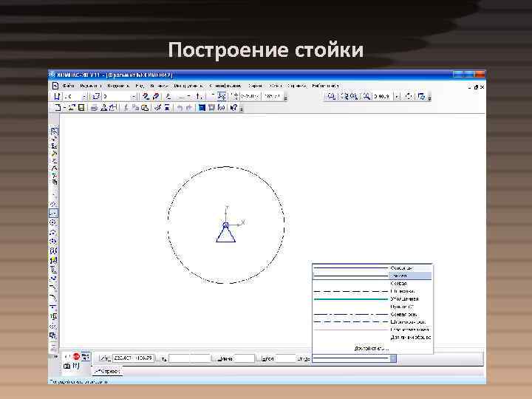Screen dimensions: 532x399
Task: Choose Пунктир 2 line style
Action: pos(372,307)
